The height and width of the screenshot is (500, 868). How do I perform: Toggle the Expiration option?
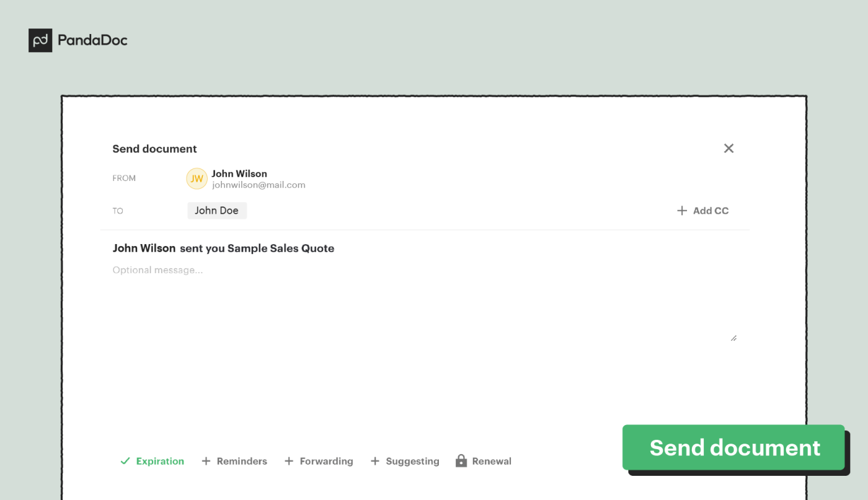152,461
